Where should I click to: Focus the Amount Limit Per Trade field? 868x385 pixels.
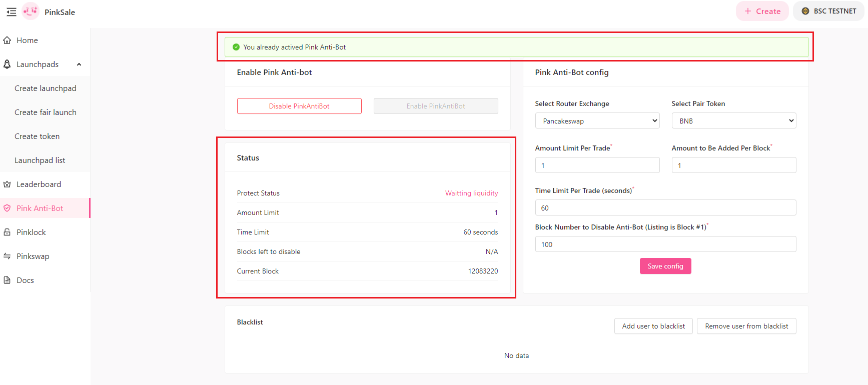click(597, 165)
